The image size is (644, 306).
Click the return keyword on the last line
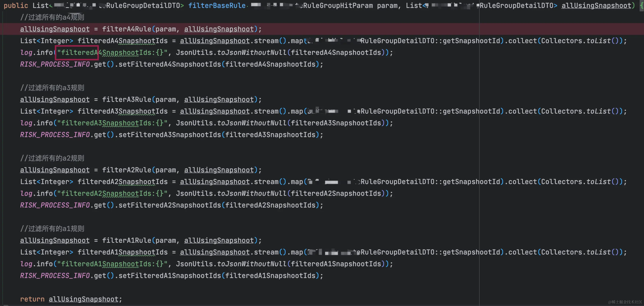pyautogui.click(x=32, y=299)
